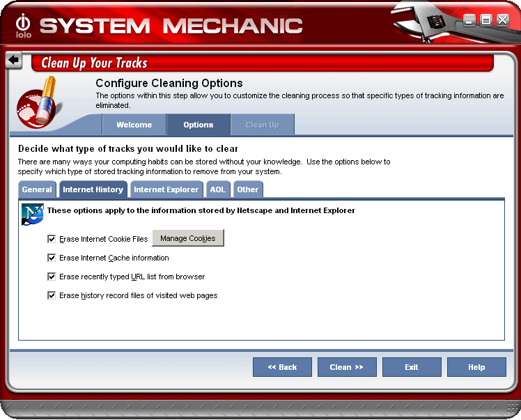Click the << Back button

pos(282,367)
